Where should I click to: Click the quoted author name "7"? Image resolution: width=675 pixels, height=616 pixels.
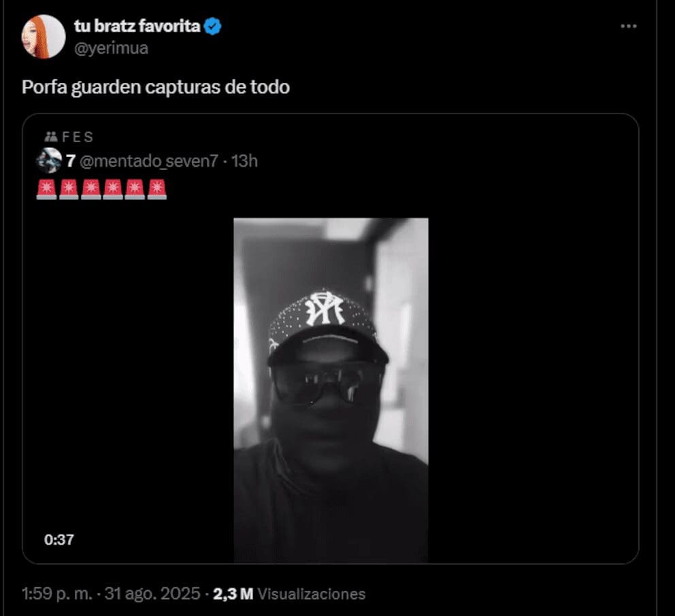tap(70, 161)
